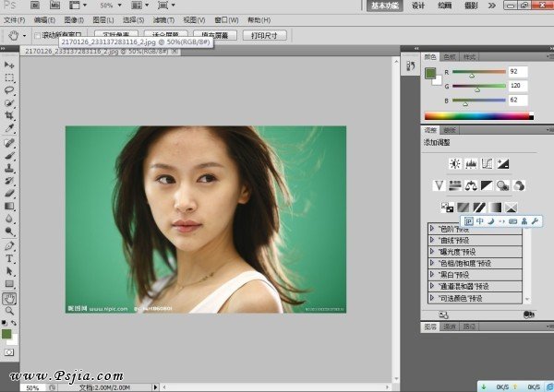Switch to the 色板 tab

[x=450, y=57]
